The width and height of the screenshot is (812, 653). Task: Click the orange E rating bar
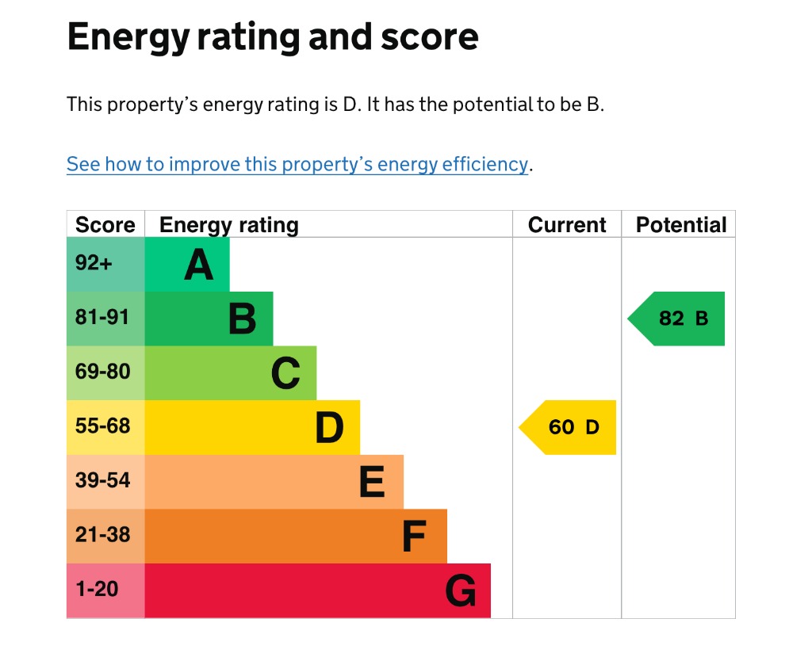point(274,482)
